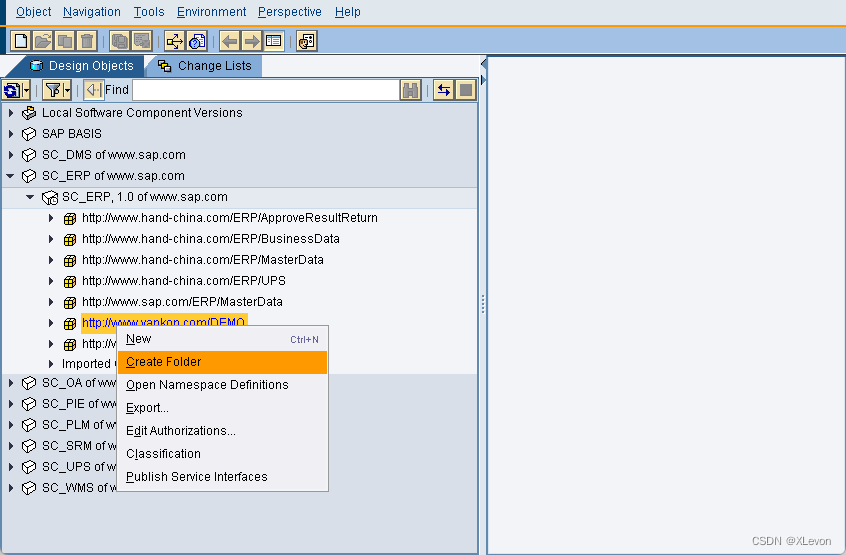Click the funnel filter icon

pos(53,90)
